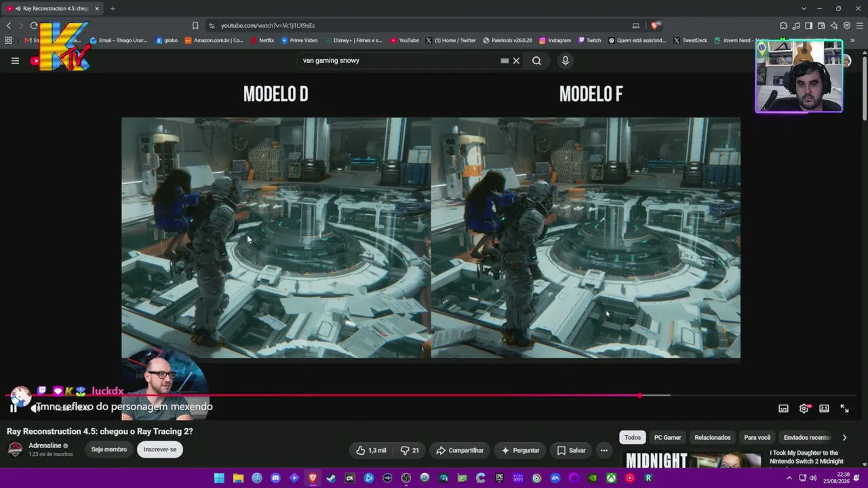
Task: Open the Disney+ bookmark
Action: 353,40
